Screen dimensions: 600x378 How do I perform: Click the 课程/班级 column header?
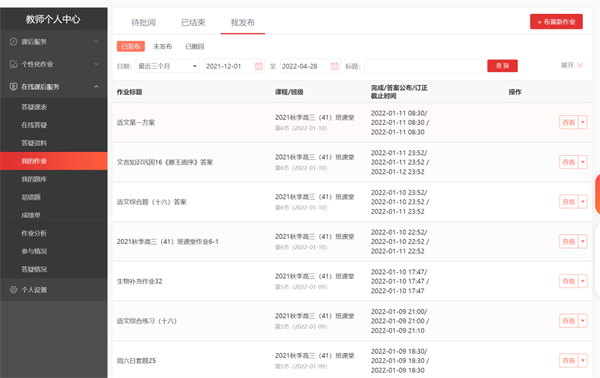click(289, 92)
